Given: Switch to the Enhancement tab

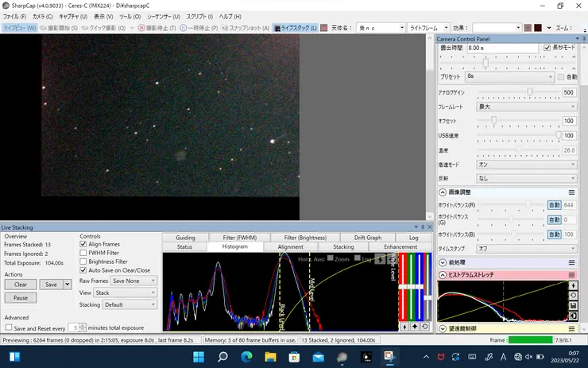Looking at the screenshot, I should tap(400, 247).
